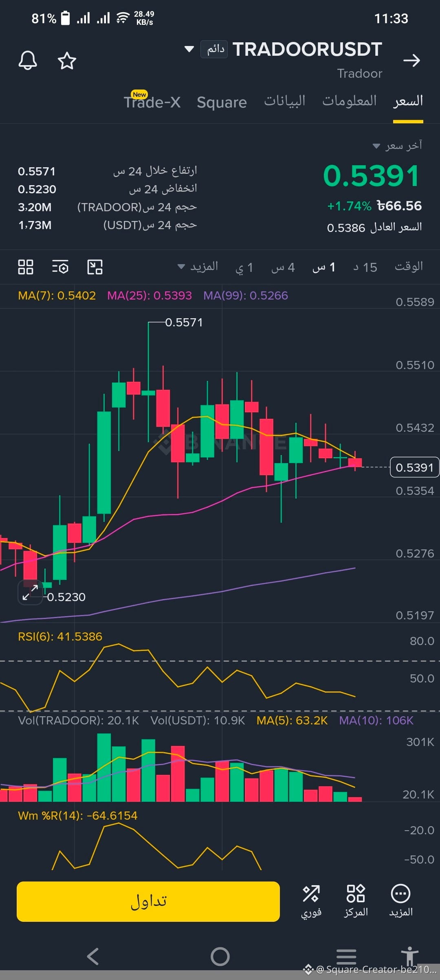Tap the 0.5571 high price marker
Viewport: 440px width, 980px height.
tap(184, 322)
